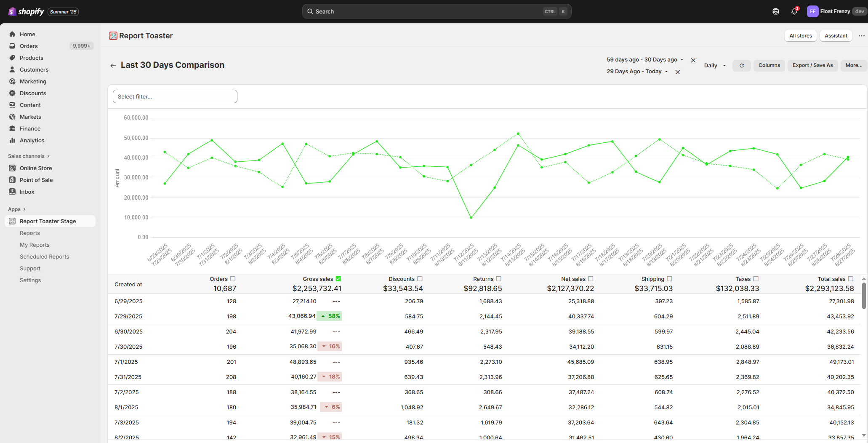Open Analytics in the sidebar
This screenshot has width=868, height=443.
(x=32, y=140)
